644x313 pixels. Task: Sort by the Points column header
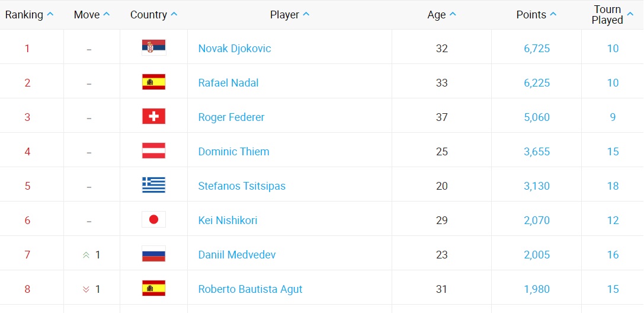pos(536,15)
